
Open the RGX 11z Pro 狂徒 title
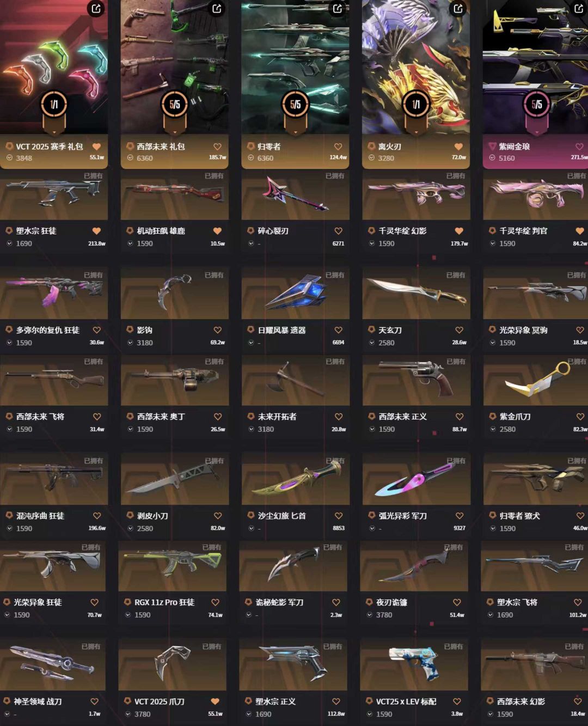(x=164, y=602)
